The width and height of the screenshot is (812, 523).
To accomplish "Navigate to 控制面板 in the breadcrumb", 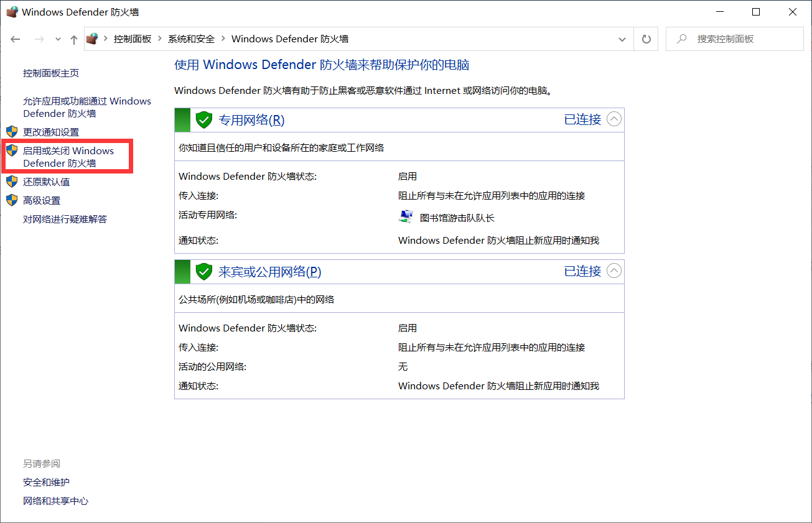I will 132,39.
